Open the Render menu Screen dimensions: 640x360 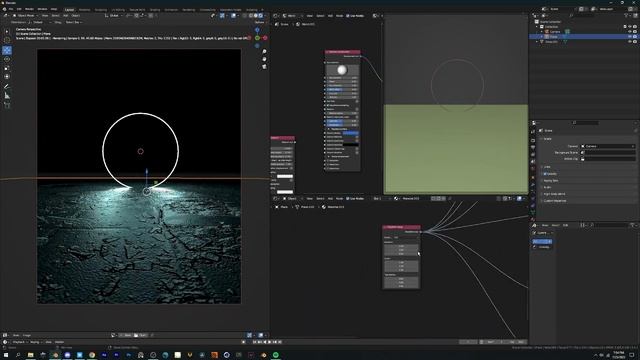tap(29, 9)
